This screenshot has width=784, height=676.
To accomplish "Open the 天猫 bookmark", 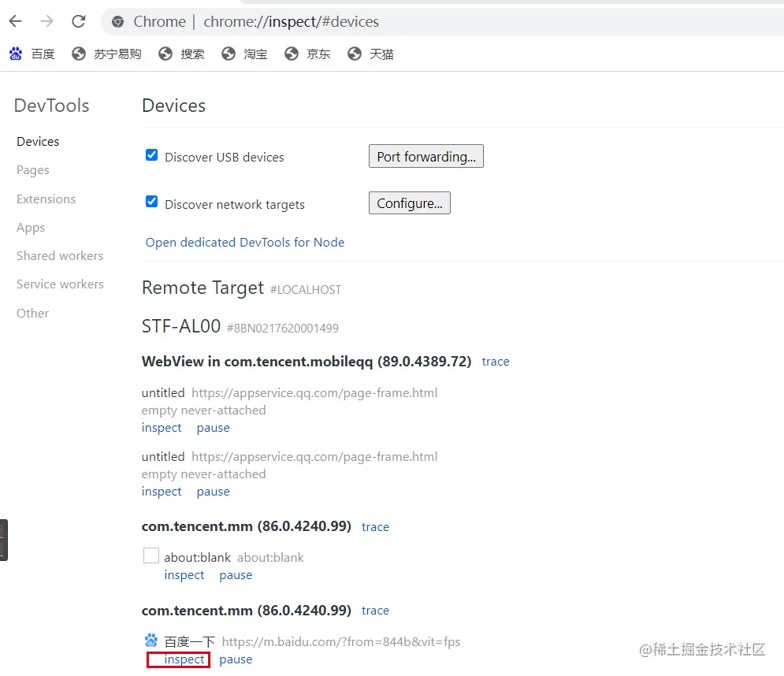I will coord(370,54).
